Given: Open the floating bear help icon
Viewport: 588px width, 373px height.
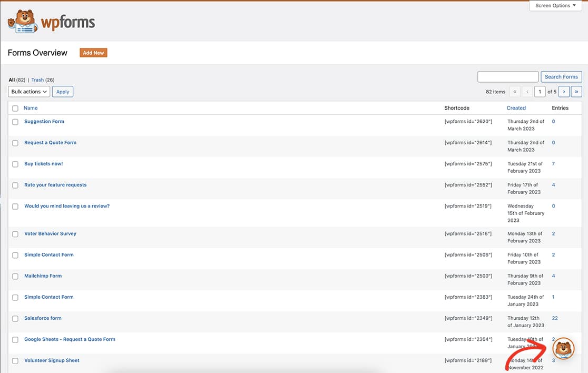Looking at the screenshot, I should [563, 348].
